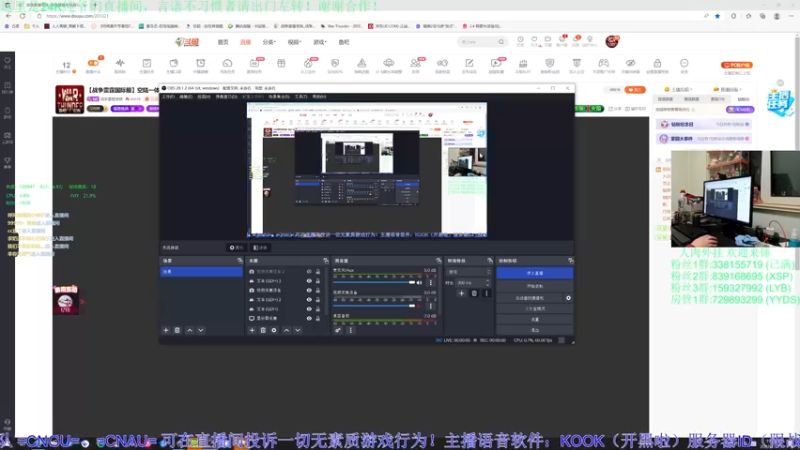800x450 pixels.
Task: Click the 麦克风/Aux volume slider
Action: click(x=375, y=282)
